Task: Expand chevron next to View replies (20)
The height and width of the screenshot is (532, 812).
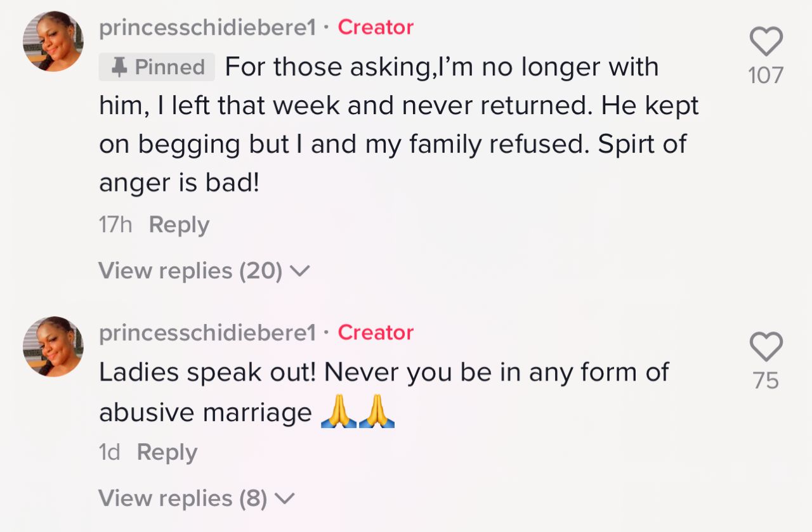Action: (x=299, y=271)
